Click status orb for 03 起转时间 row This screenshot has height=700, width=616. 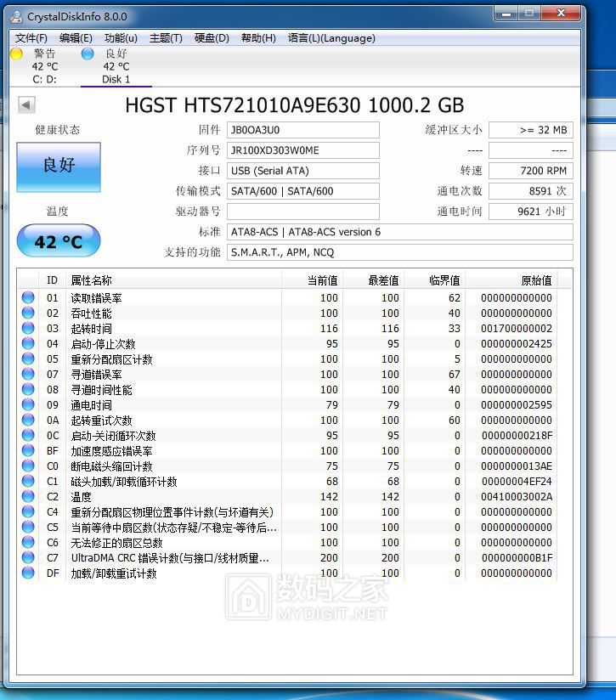pyautogui.click(x=28, y=328)
